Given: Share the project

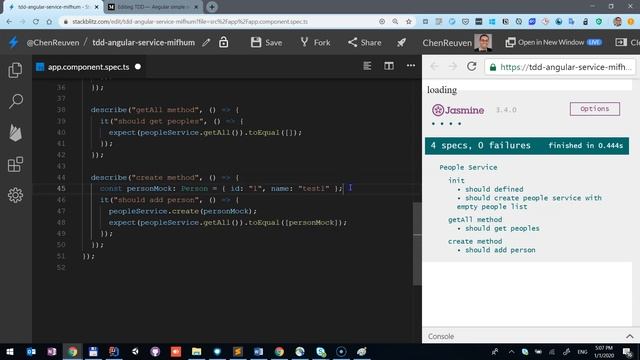Looking at the screenshot, I should (364, 42).
